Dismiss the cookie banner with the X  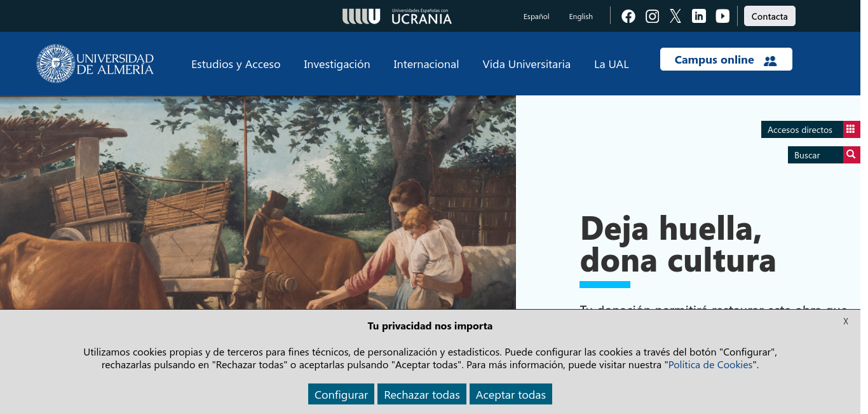tap(846, 321)
